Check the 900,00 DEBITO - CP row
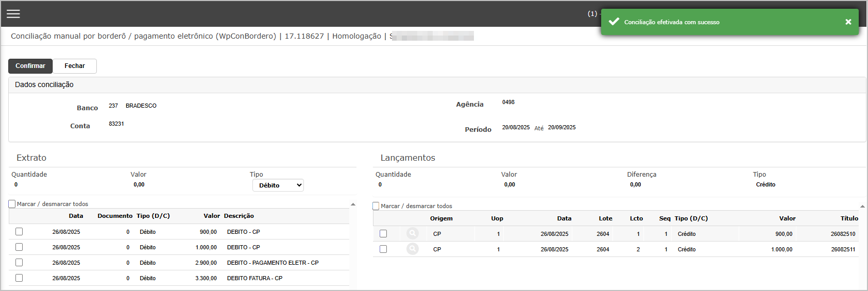This screenshot has width=868, height=291. 19,232
